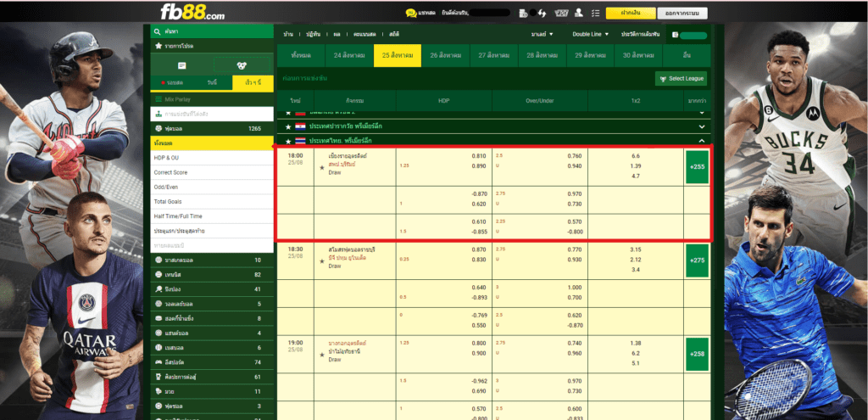
Task: Click the fighting arts icon with 61
Action: (x=159, y=377)
